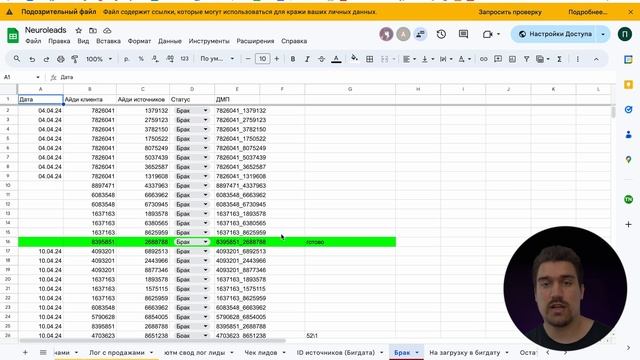The height and width of the screenshot is (360, 640).
Task: Toggle bold formatting
Action: click(x=293, y=59)
